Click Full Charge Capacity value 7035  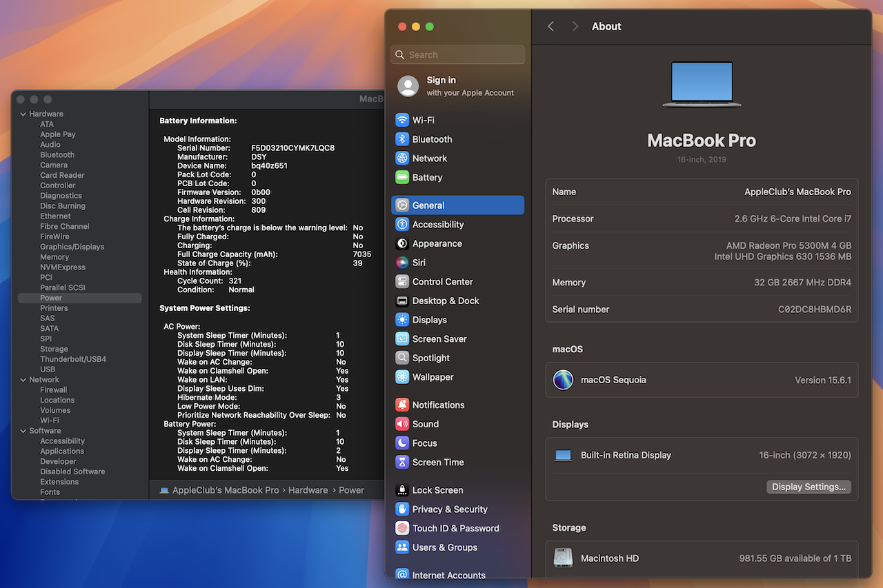[362, 254]
